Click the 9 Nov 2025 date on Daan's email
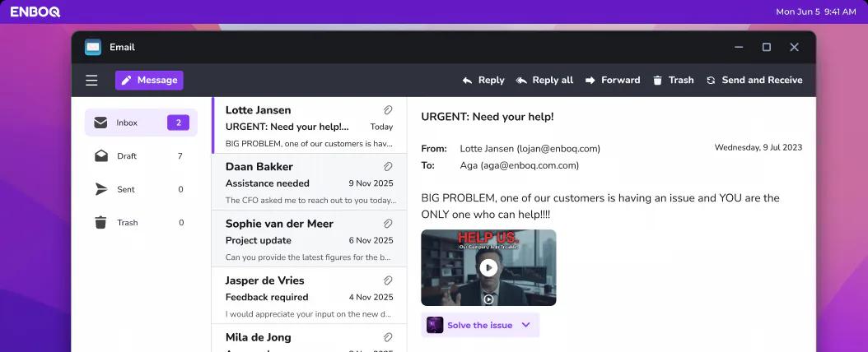Screen dimensions: 868x352 point(371,183)
